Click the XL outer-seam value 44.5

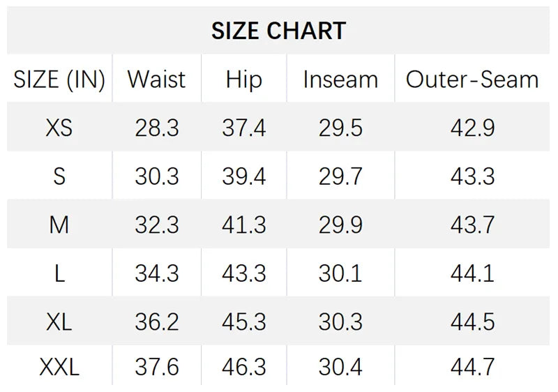473,322
